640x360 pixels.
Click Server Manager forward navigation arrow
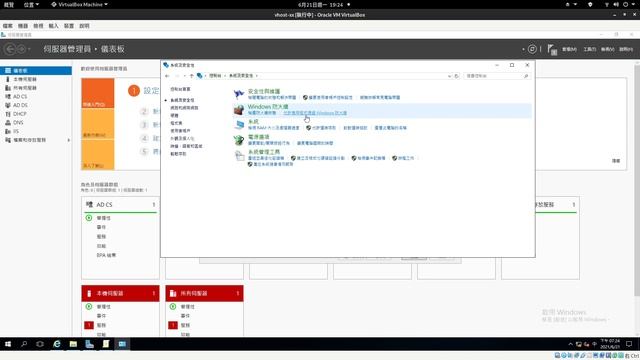click(x=21, y=49)
